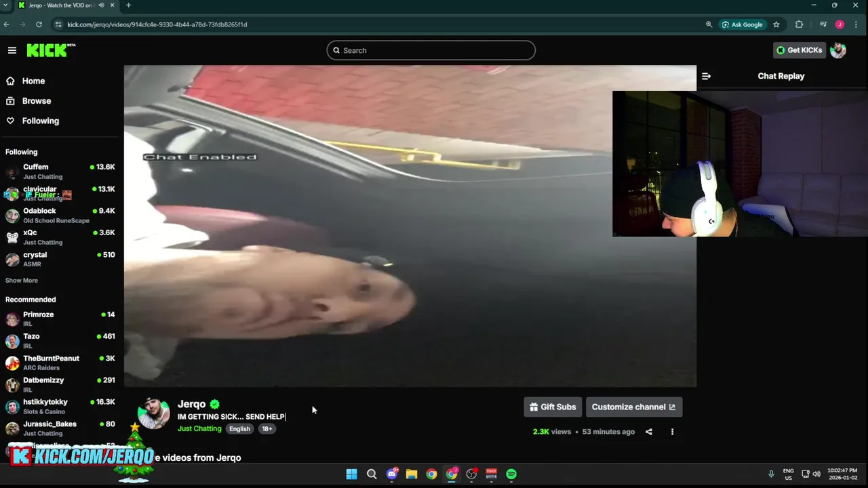Screen dimensions: 868x488
Task: Open first Chrome icon in taskbar
Action: pos(431,474)
